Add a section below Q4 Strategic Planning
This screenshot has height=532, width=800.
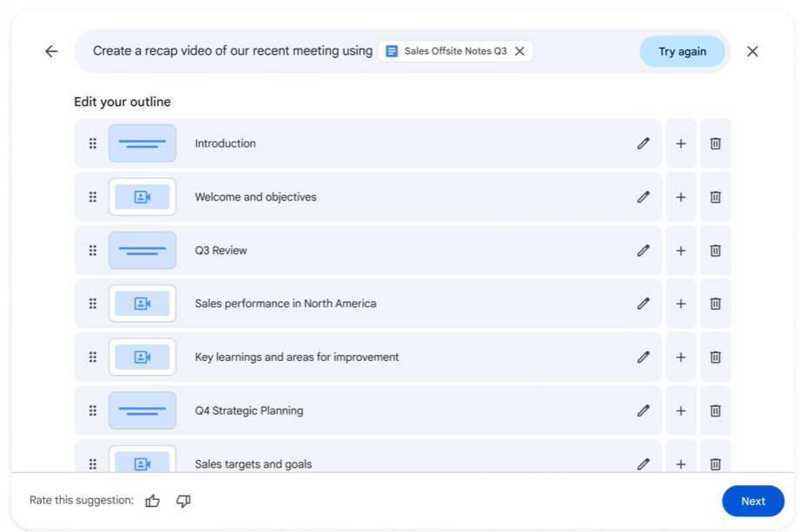click(x=681, y=410)
